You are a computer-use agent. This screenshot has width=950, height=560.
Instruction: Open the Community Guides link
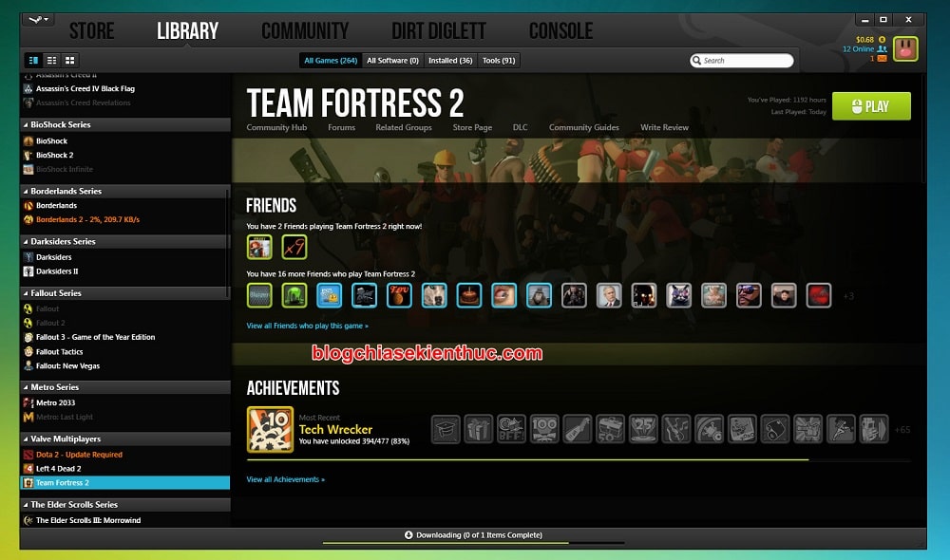click(584, 127)
